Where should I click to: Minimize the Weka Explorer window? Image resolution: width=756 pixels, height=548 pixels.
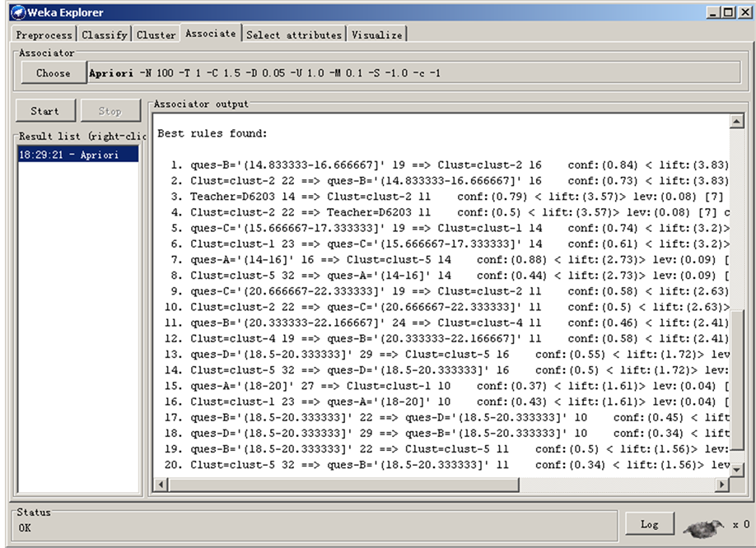(712, 12)
